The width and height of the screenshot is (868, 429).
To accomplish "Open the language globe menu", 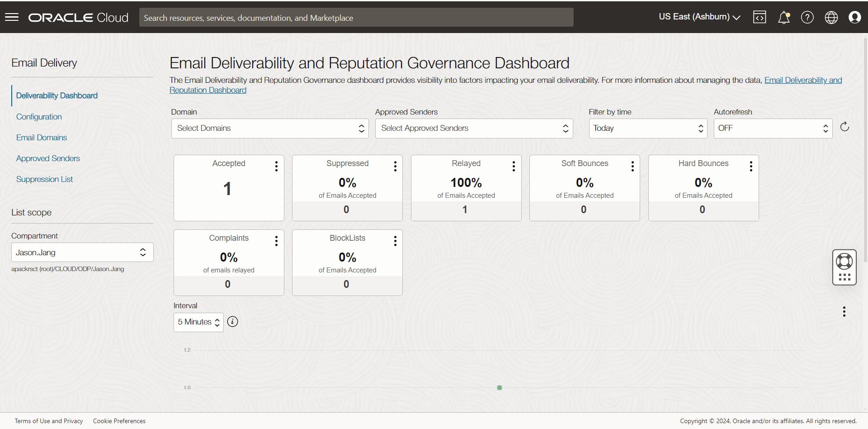I will 831,17.
